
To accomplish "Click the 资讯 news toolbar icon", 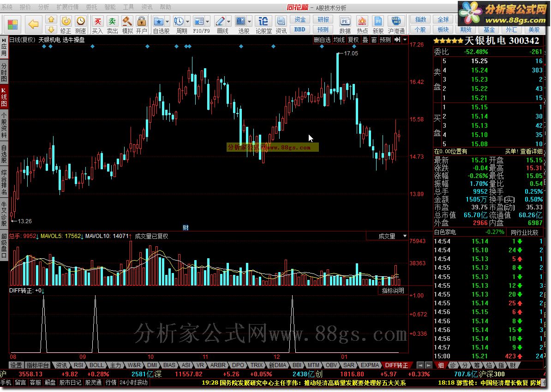I will (x=281, y=24).
